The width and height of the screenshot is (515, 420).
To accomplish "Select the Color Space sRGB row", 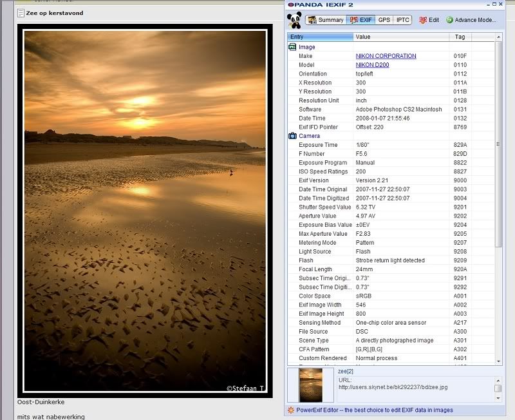I will pos(391,296).
